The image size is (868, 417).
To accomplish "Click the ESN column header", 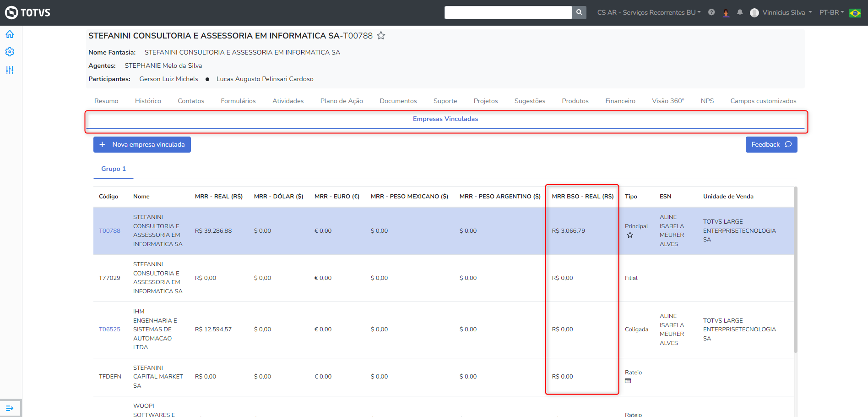I will [665, 196].
